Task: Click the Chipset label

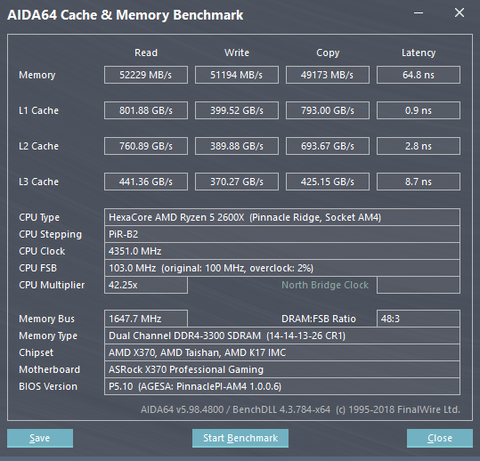Action: (36, 353)
